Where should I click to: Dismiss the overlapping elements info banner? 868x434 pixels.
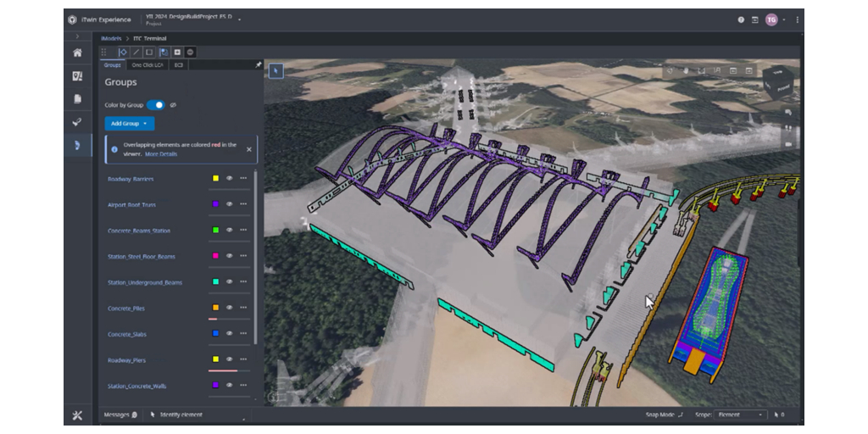pos(248,149)
